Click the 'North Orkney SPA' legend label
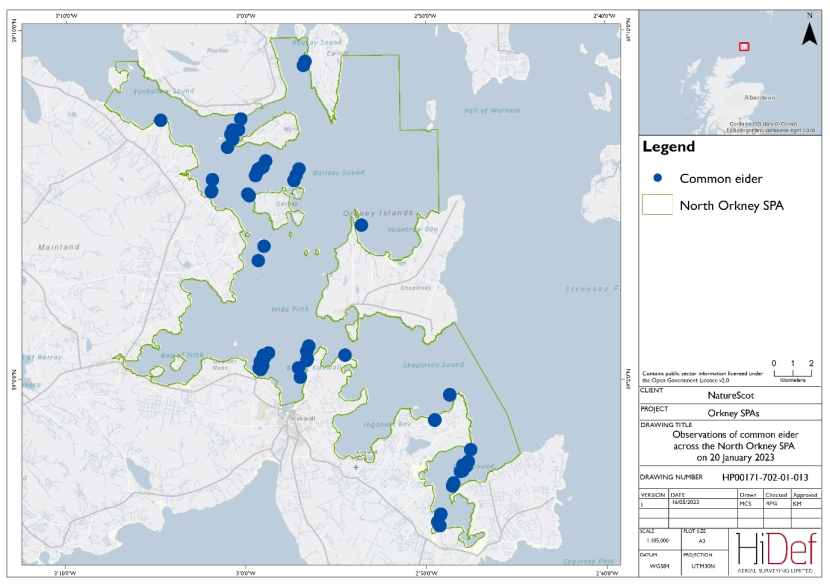This screenshot has width=830, height=587. (x=732, y=205)
